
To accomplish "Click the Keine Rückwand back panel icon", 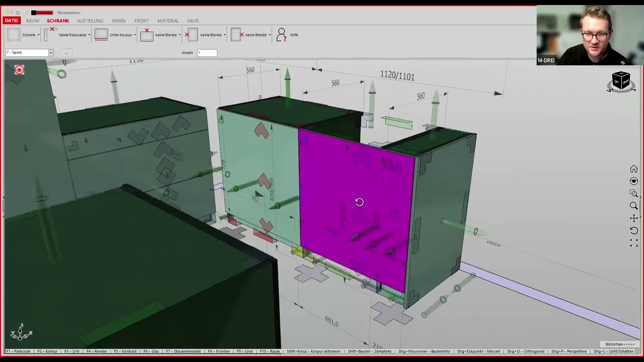I will [50, 34].
